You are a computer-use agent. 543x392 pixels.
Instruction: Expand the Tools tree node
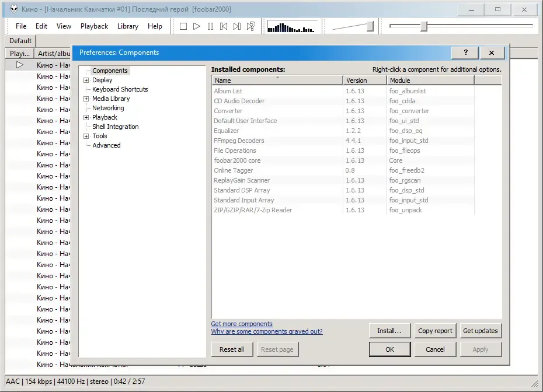pyautogui.click(x=86, y=136)
